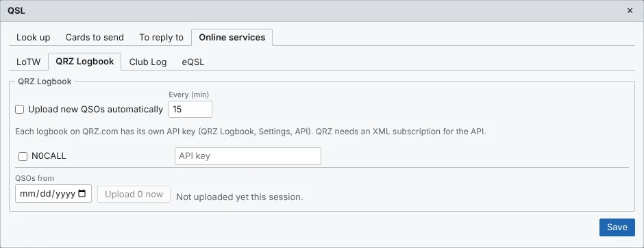Save the QRZ Logbook settings

617,227
